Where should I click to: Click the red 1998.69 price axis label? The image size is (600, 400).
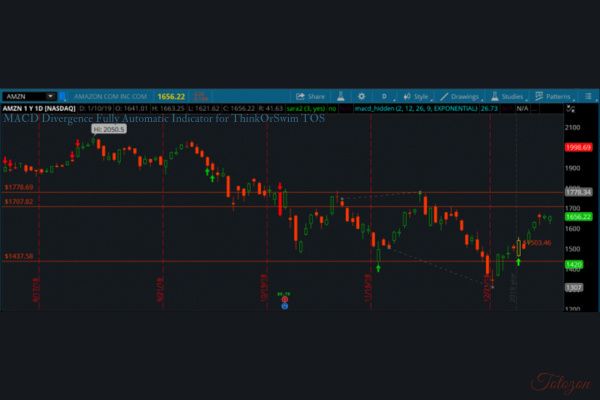[x=579, y=147]
